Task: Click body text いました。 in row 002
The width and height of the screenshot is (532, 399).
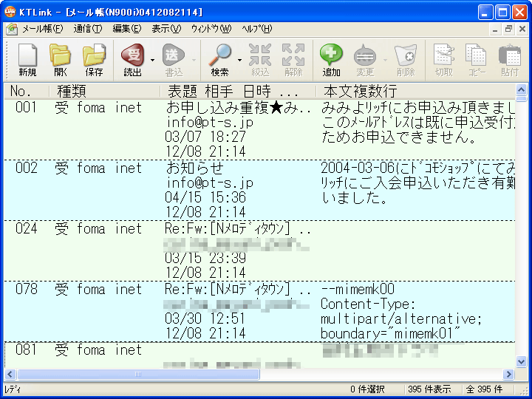Action: (355, 198)
